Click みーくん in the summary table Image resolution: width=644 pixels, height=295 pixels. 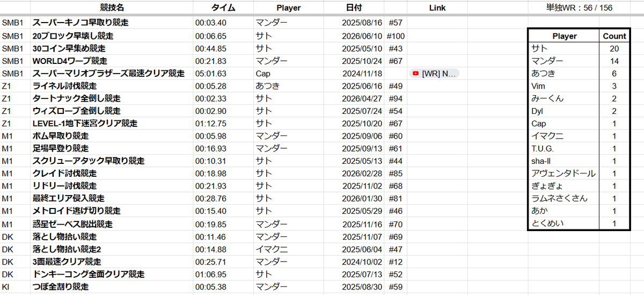click(564, 98)
